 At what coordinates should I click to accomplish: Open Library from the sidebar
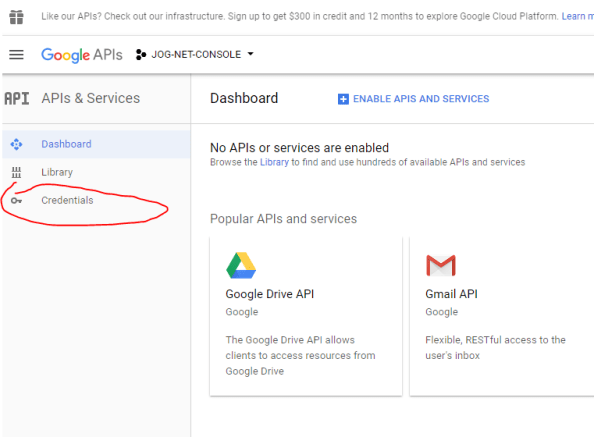(x=96, y=172)
